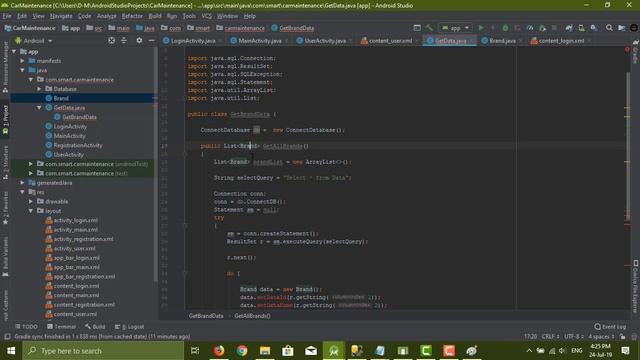Select content_registration.xml in layout folder

coord(84,305)
